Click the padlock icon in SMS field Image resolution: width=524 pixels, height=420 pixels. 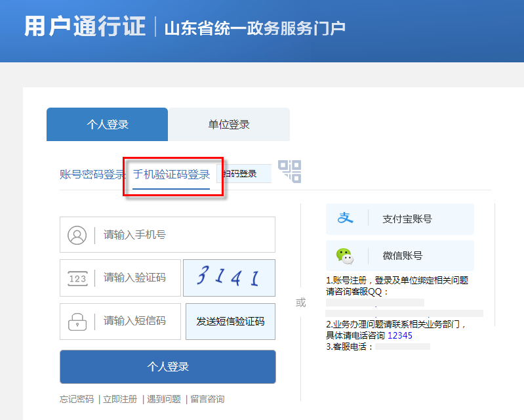tap(77, 322)
